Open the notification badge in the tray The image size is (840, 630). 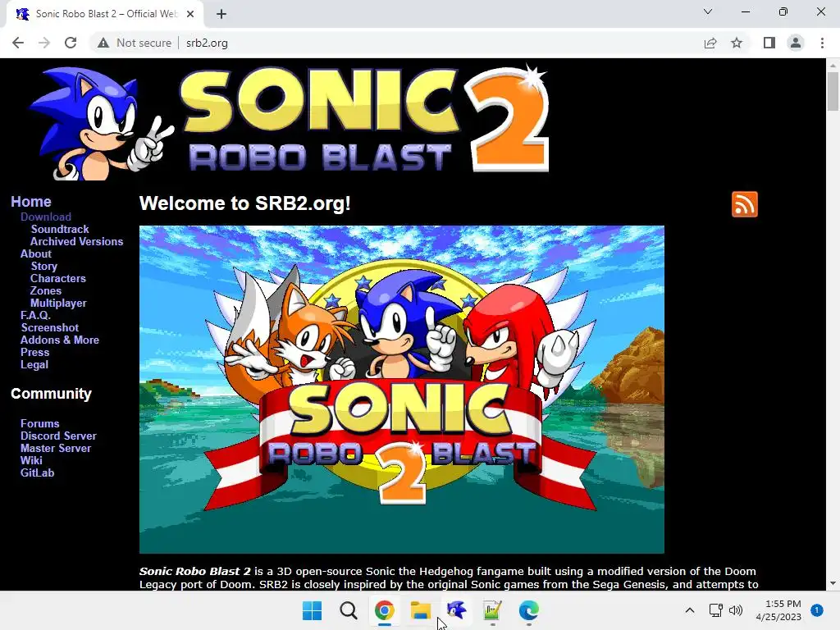click(x=816, y=610)
